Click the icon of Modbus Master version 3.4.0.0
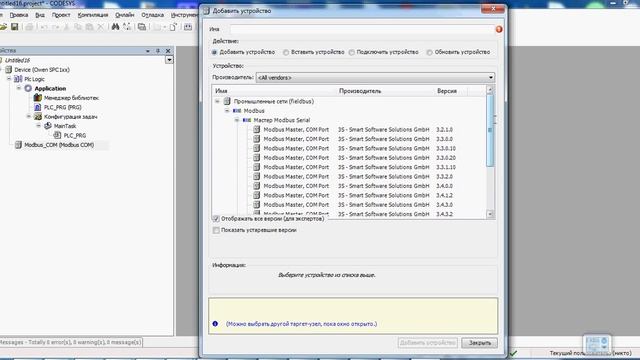The image size is (640, 360). [256, 186]
